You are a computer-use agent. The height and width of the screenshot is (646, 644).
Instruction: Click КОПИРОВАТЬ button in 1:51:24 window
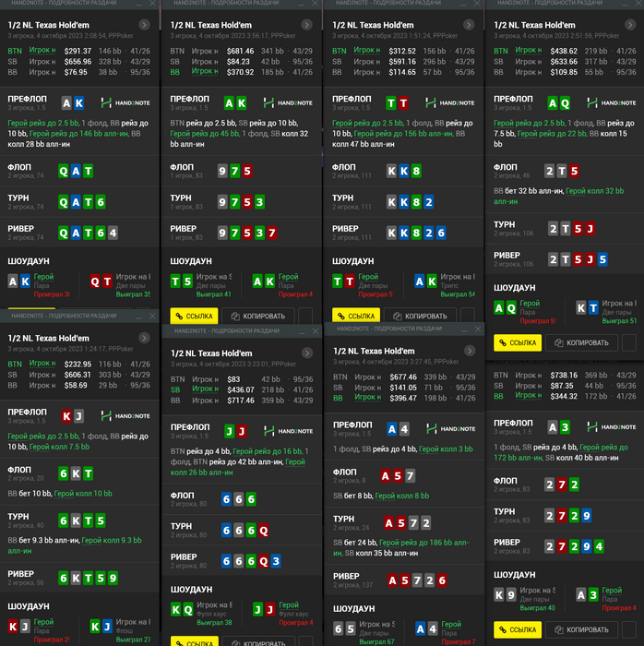point(421,316)
